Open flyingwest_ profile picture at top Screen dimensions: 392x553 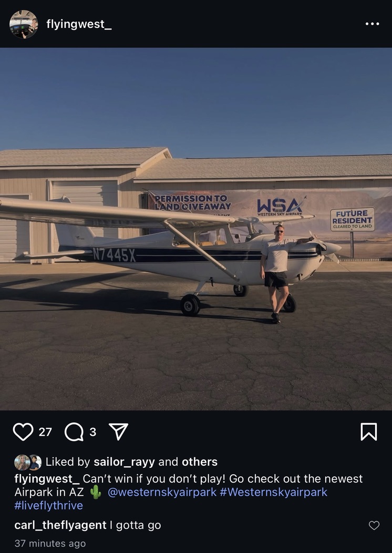pos(24,24)
